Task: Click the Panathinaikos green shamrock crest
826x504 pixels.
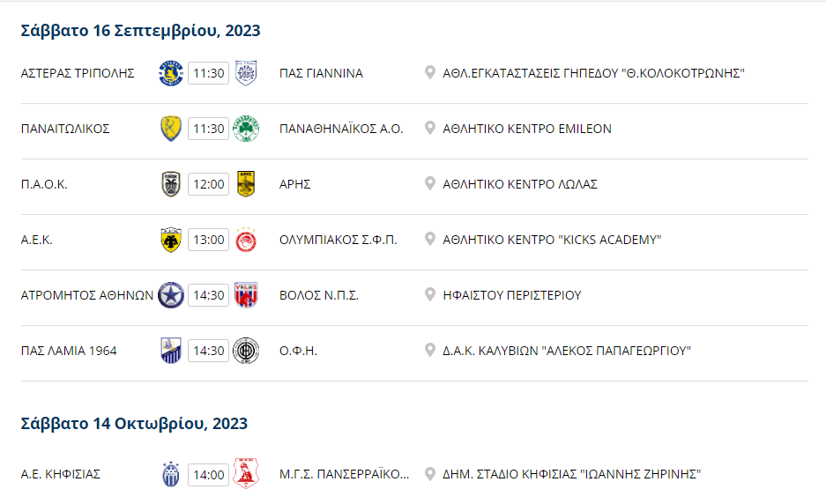Action: [x=245, y=129]
